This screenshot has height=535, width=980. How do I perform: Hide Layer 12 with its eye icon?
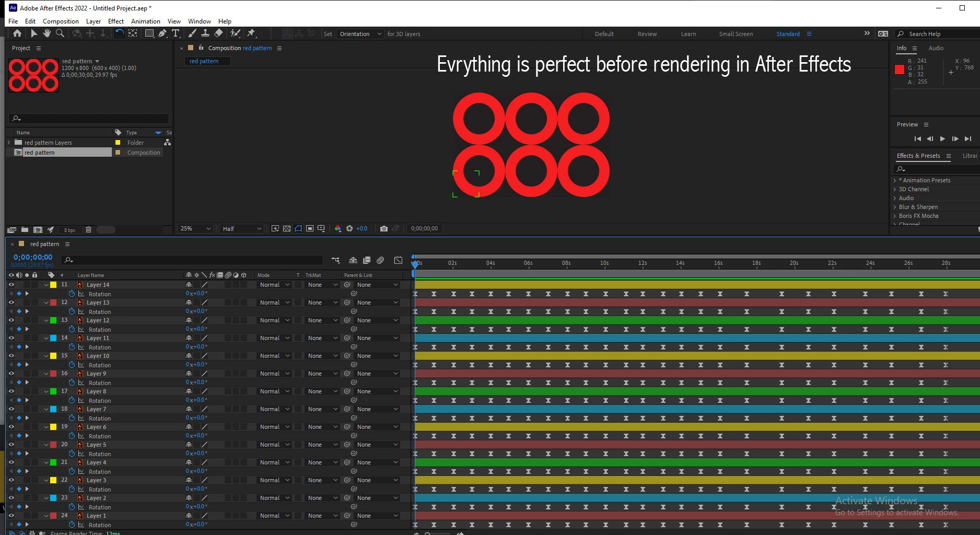click(11, 320)
